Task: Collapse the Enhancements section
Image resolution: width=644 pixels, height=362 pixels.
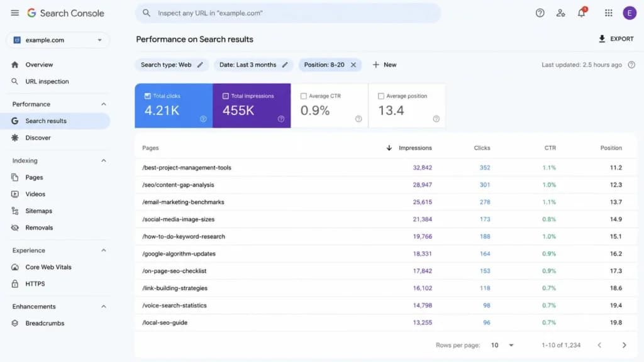Action: (x=104, y=307)
